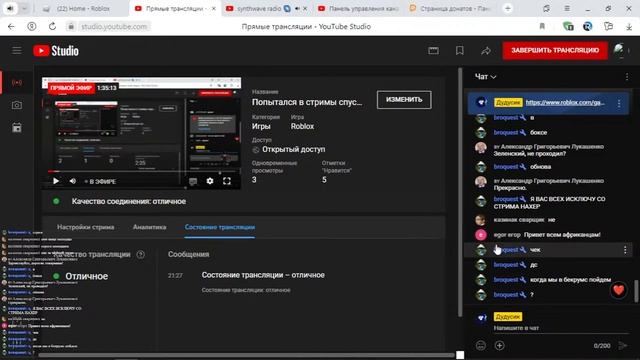Open pinned message three-dot options
Image resolution: width=640 pixels, height=360 pixels.
[x=619, y=103]
